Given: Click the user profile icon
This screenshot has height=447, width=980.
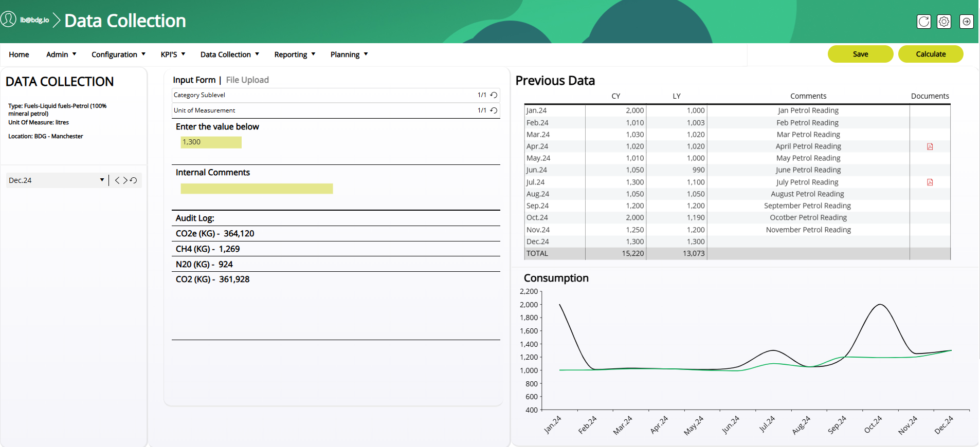Looking at the screenshot, I should (x=8, y=20).
